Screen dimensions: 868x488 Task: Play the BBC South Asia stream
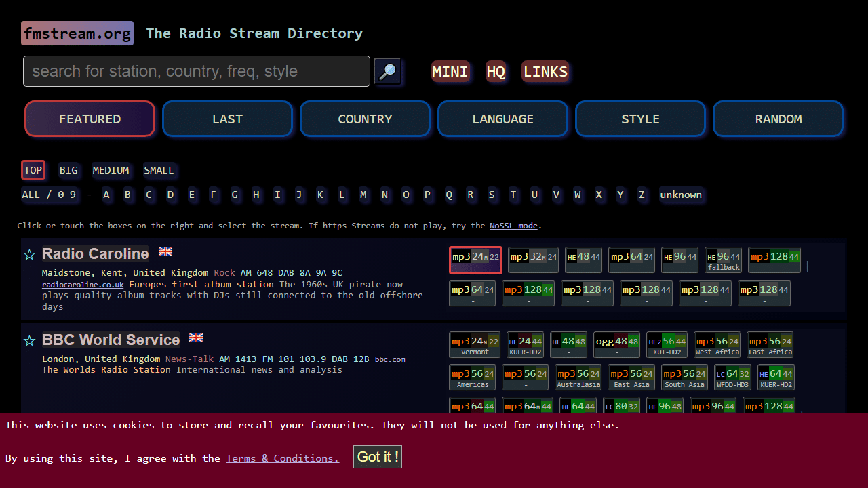(x=684, y=378)
